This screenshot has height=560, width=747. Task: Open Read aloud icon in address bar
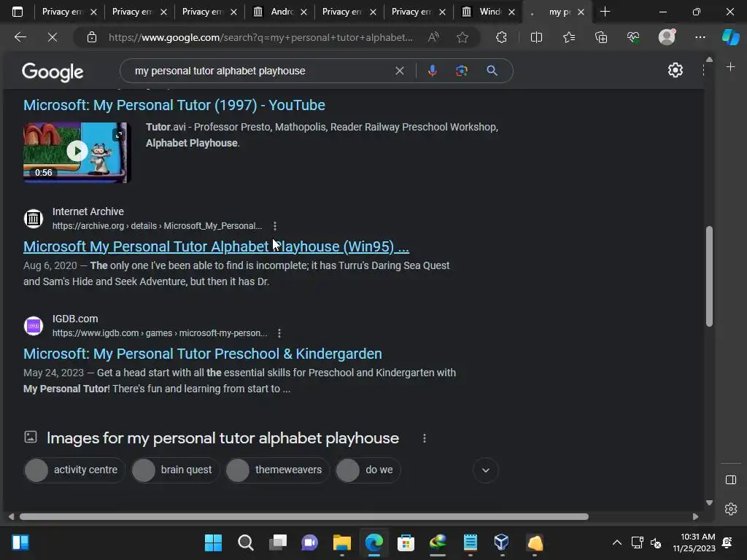tap(433, 37)
